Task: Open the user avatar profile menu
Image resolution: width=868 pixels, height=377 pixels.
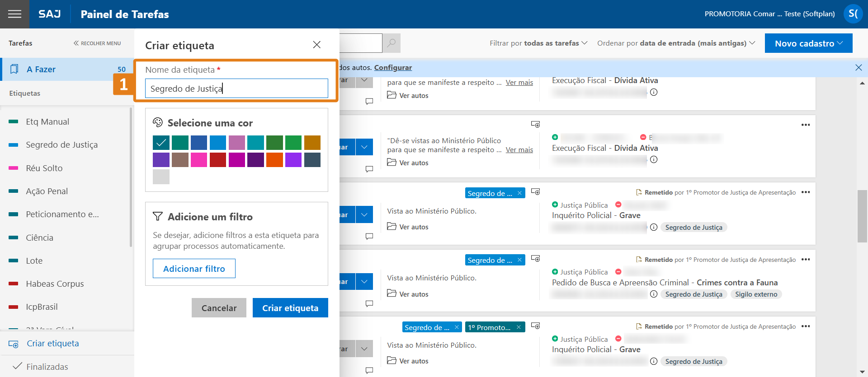Action: point(853,14)
